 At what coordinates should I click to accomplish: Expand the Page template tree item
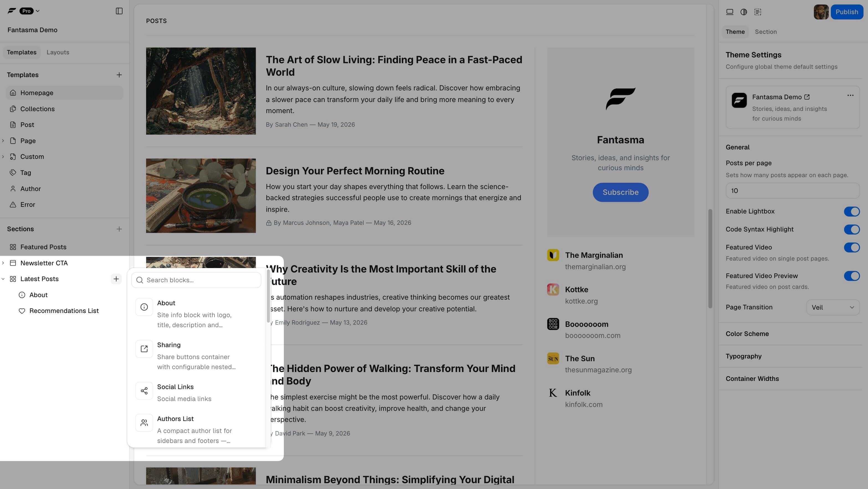3,141
